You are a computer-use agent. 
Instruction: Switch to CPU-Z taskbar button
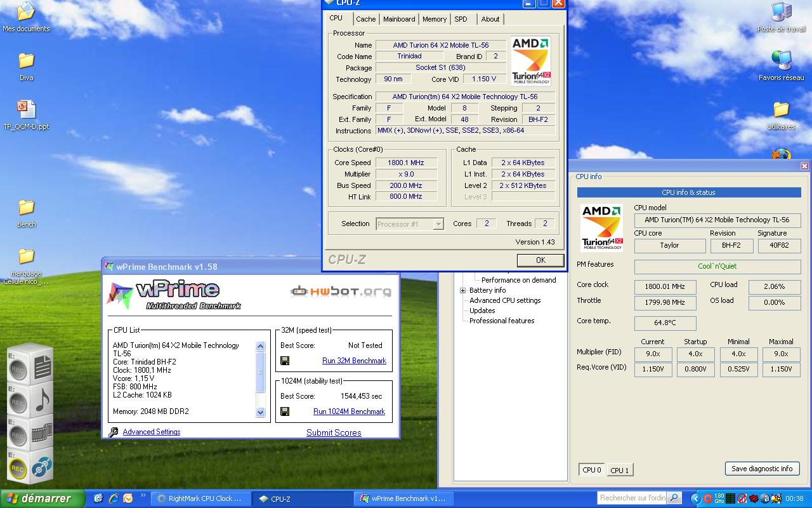303,498
